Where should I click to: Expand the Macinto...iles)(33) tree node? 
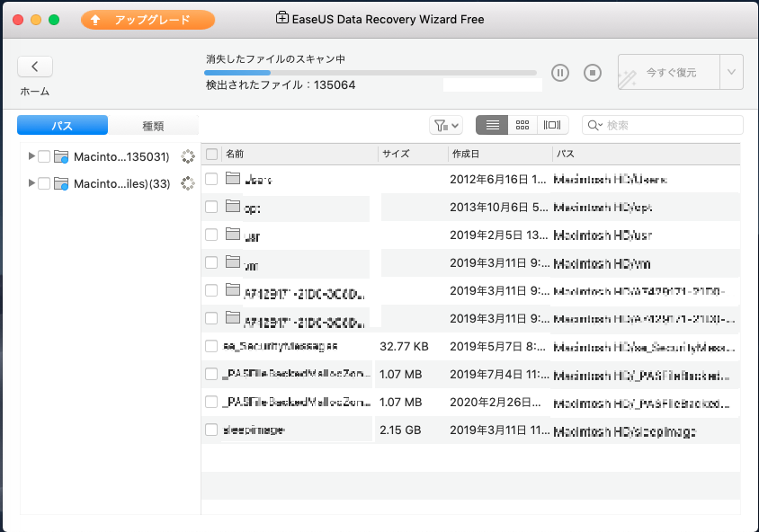31,183
